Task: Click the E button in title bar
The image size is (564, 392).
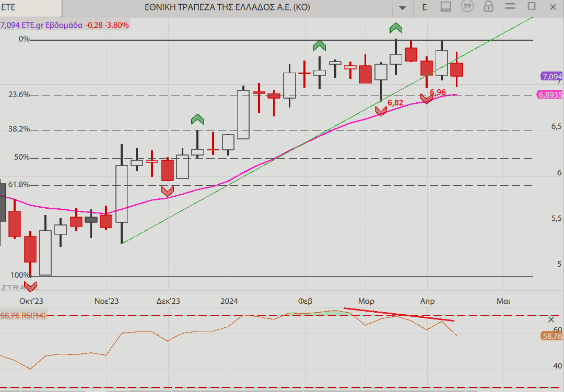Action: pyautogui.click(x=425, y=7)
